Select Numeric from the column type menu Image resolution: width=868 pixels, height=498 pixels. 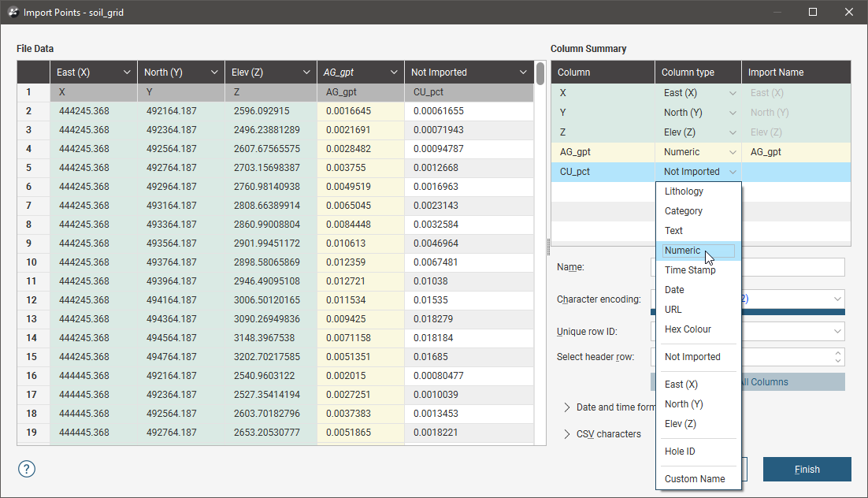point(682,251)
